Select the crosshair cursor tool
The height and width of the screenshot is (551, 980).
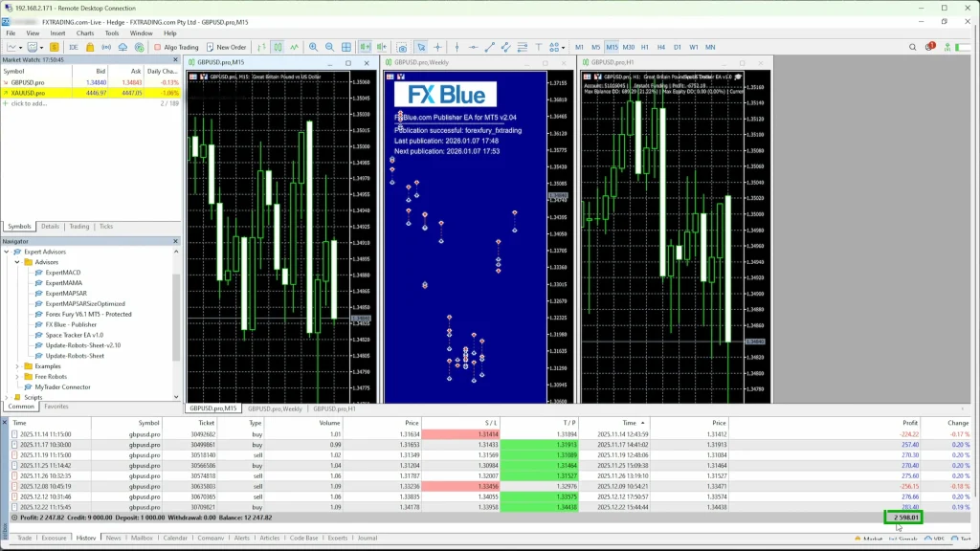click(x=437, y=47)
